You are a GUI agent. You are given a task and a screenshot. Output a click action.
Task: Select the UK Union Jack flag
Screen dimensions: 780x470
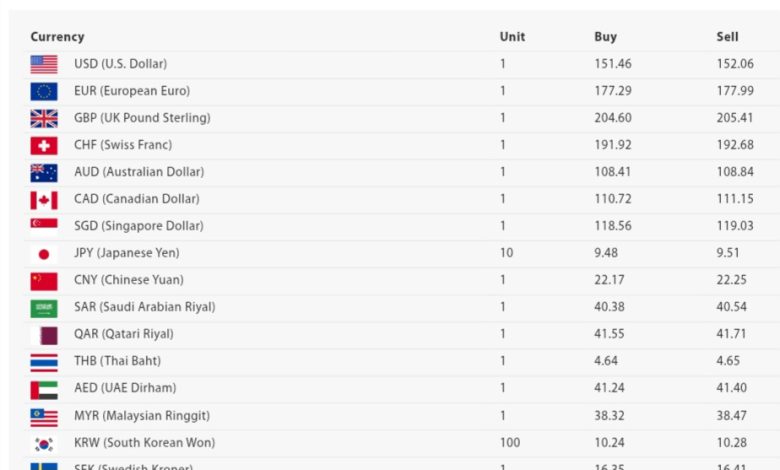(x=44, y=119)
